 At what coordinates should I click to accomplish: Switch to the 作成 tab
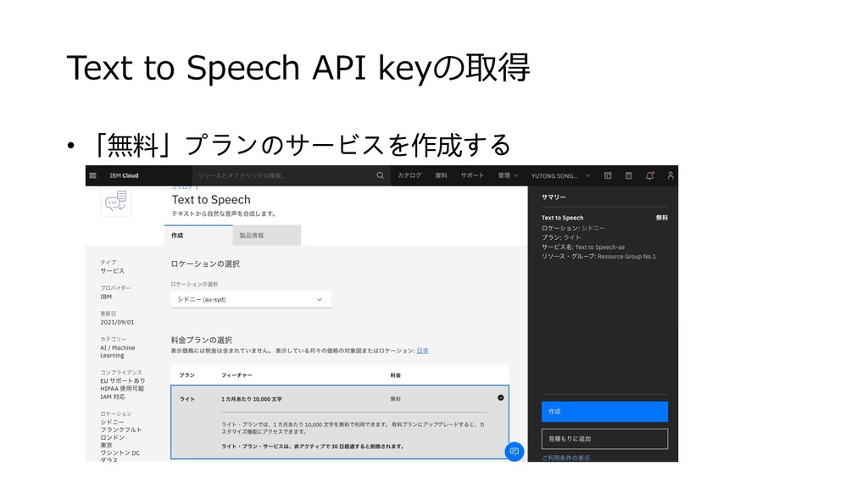(x=198, y=236)
